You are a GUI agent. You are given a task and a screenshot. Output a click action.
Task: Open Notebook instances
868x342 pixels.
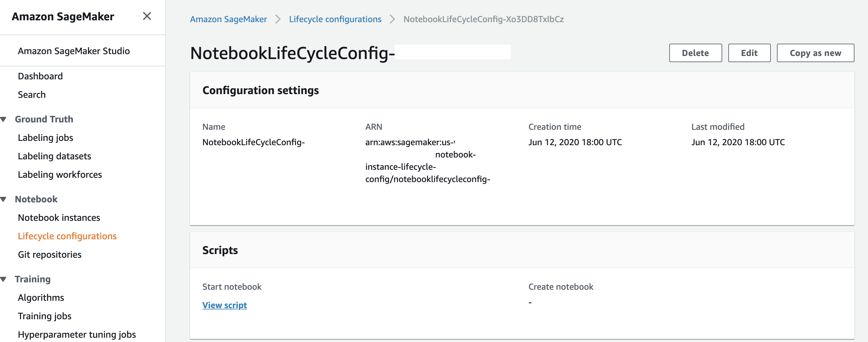click(59, 218)
